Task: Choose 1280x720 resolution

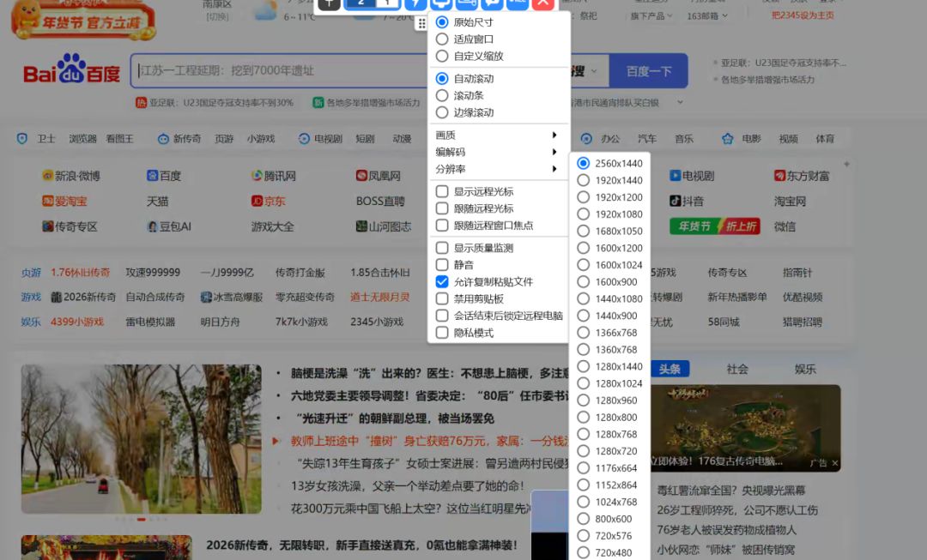Action: pos(607,451)
